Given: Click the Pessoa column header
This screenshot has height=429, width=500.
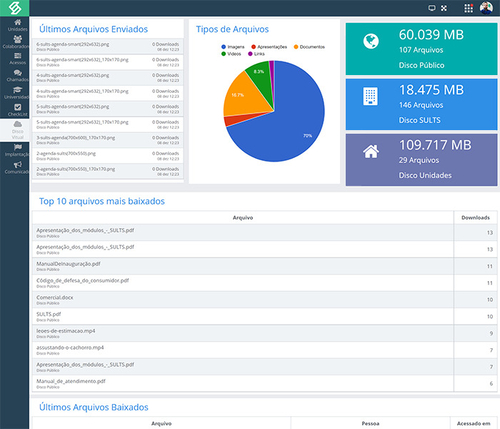Looking at the screenshot, I should (x=370, y=423).
